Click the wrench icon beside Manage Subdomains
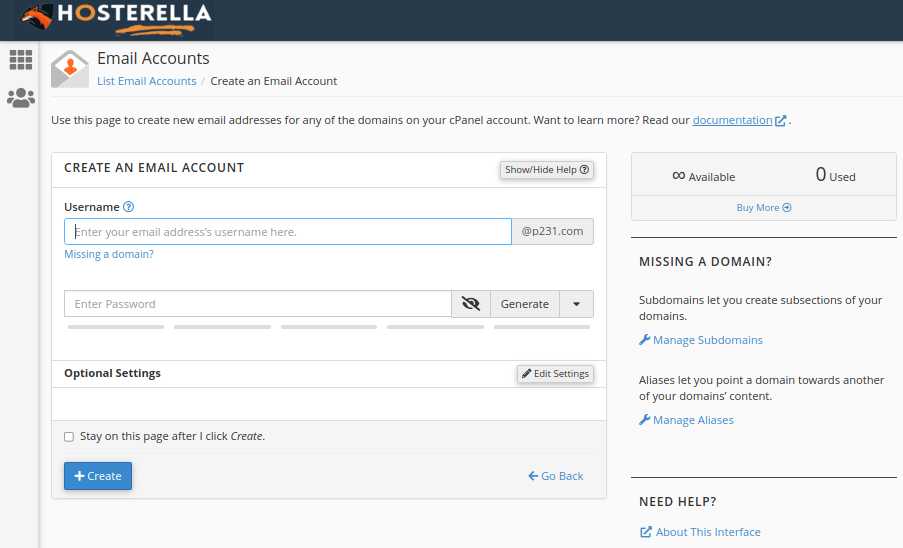 click(644, 340)
